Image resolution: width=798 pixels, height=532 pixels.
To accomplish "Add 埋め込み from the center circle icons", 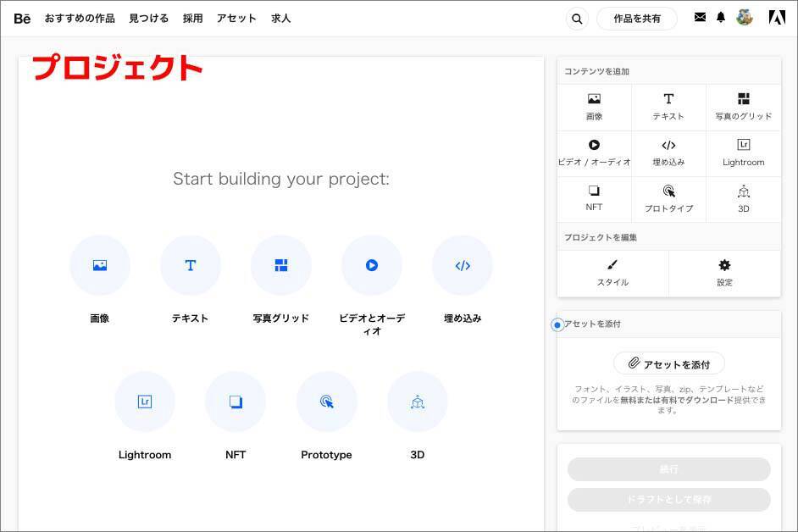I will (462, 265).
